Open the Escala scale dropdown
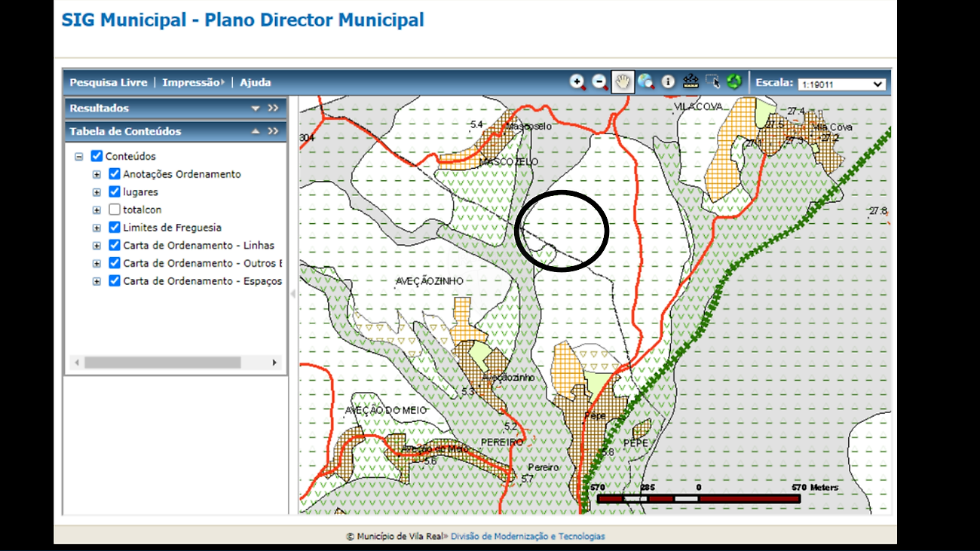 click(x=842, y=84)
